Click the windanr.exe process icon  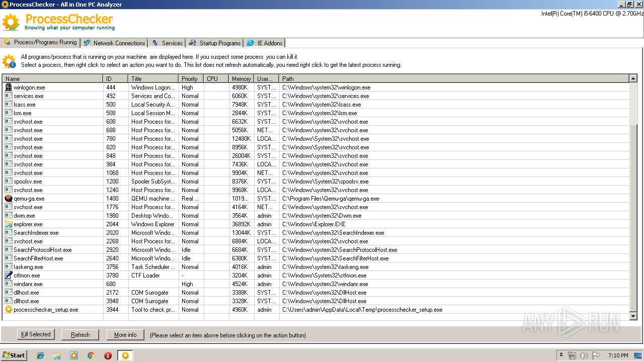[8, 284]
